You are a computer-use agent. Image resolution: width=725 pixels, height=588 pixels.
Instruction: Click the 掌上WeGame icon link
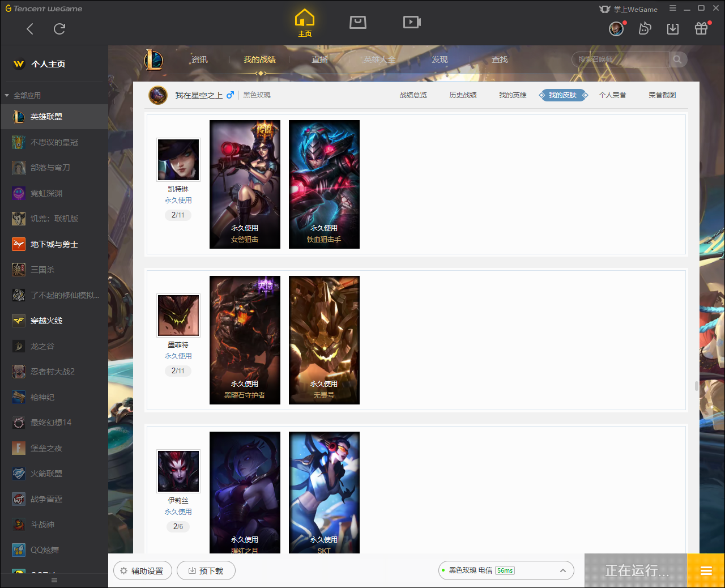pos(629,9)
